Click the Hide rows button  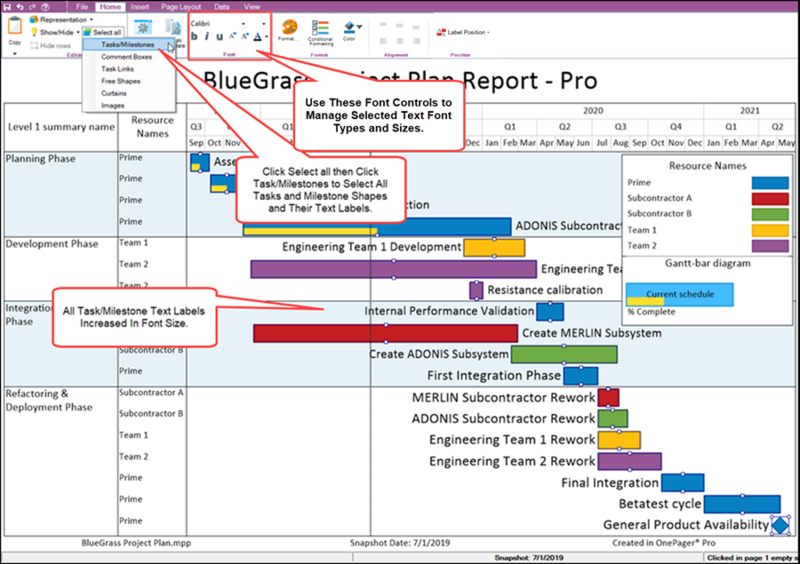[x=51, y=45]
